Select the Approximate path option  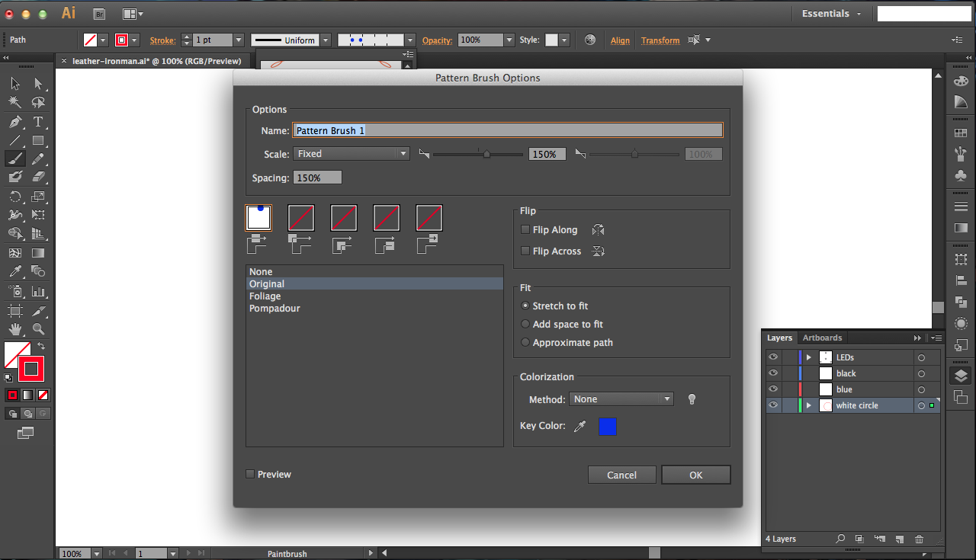(x=525, y=343)
